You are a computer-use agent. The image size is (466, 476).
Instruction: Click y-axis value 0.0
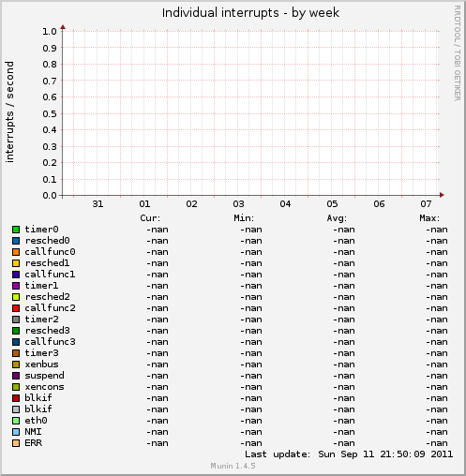[x=50, y=196]
